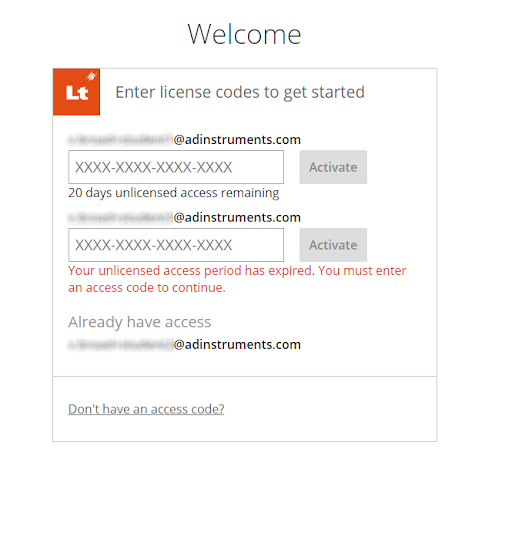Click 'Enter license codes to get started' heading

(x=240, y=92)
